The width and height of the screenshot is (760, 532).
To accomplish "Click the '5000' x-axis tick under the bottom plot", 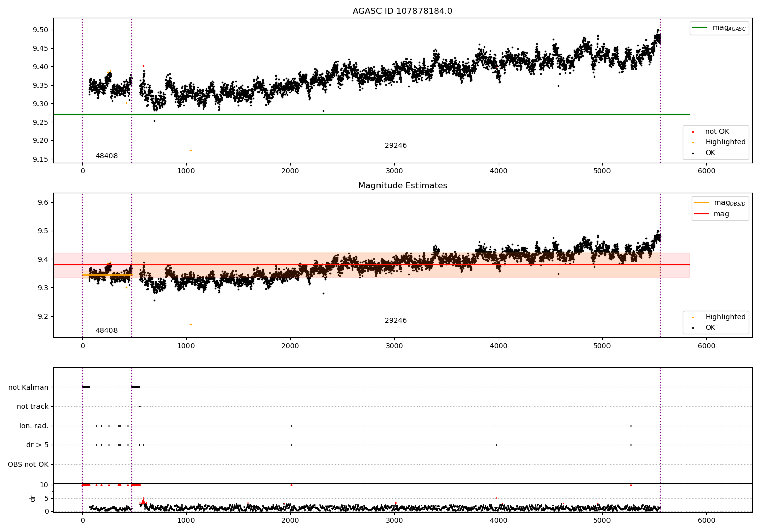I will [602, 520].
